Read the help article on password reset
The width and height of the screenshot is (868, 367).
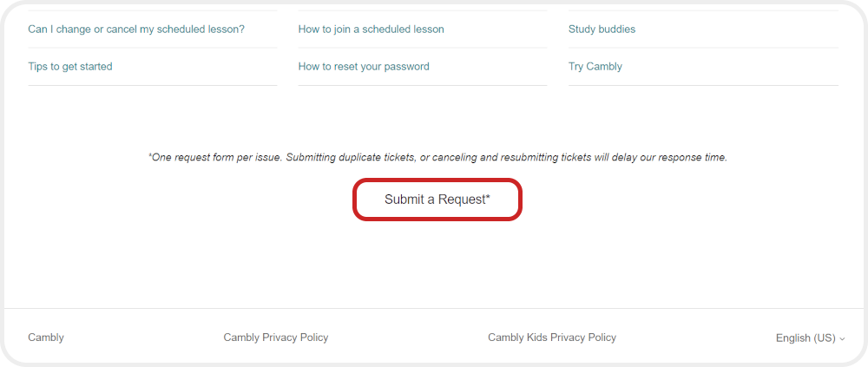coord(364,67)
